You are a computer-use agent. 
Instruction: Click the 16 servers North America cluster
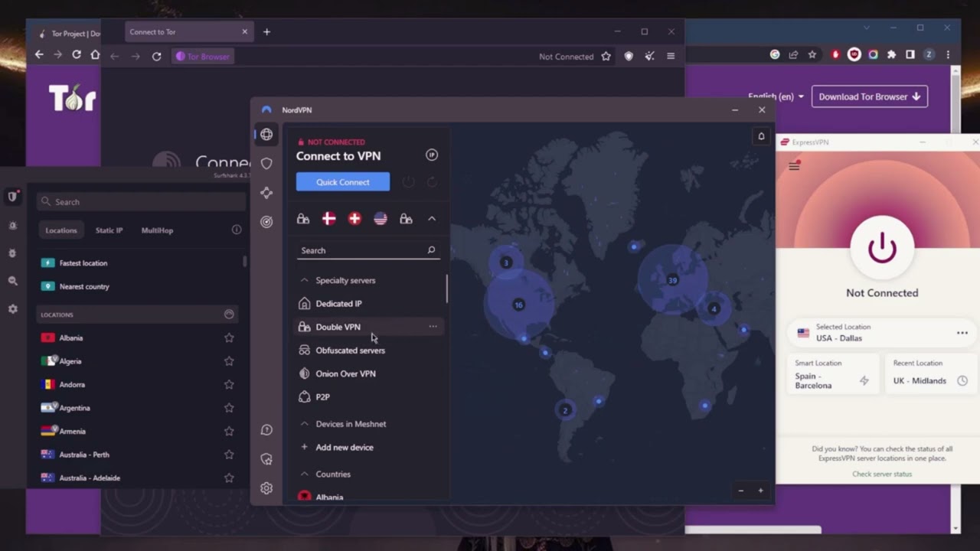click(518, 305)
